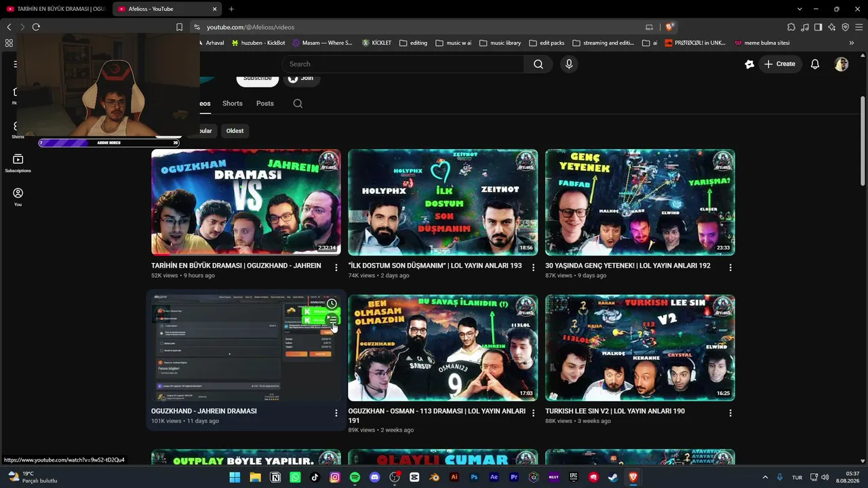Open the browser extensions puzzle icon
Viewport: 868px width, 488px height.
[x=791, y=27]
